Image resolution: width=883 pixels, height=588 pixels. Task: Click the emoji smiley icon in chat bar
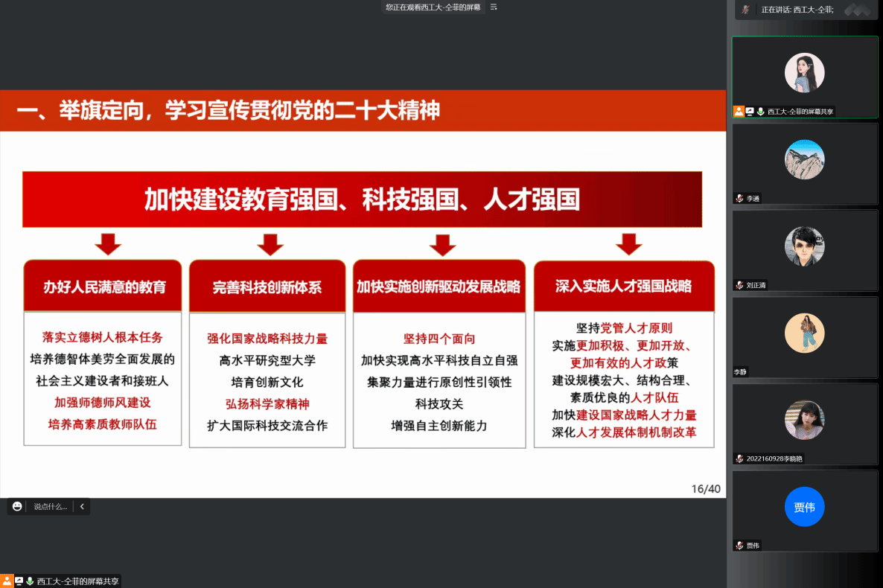[17, 506]
